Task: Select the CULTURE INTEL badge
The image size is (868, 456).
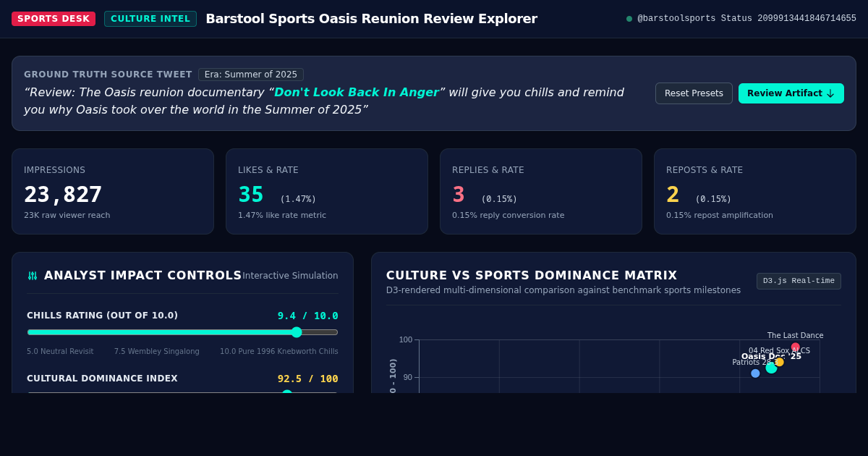Action: pos(150,19)
